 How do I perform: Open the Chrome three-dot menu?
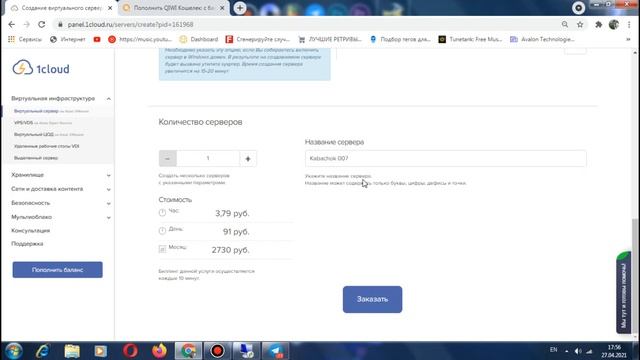(x=629, y=24)
